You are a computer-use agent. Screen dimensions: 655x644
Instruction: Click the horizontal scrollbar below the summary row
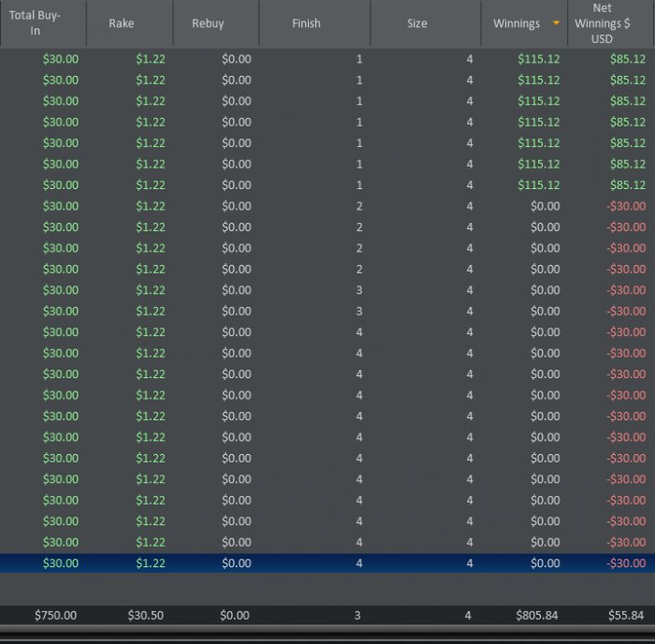[x=327, y=629]
